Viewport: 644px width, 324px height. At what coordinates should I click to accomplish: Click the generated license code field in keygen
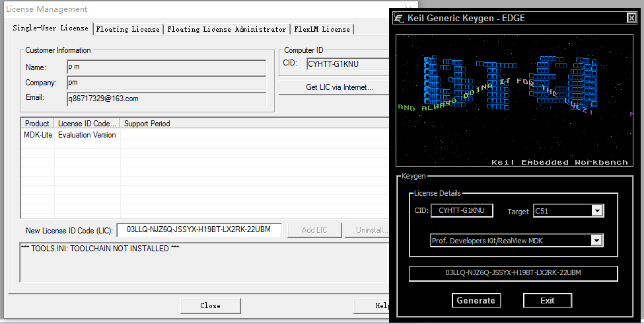513,274
